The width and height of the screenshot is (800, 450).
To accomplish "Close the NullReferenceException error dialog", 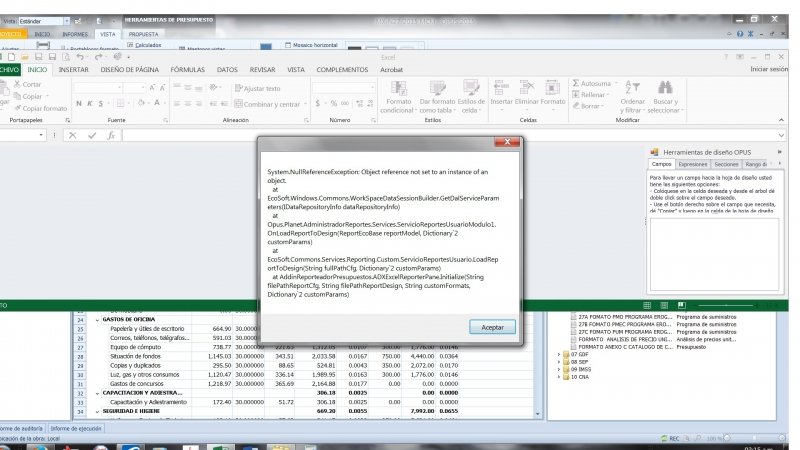I will (507, 143).
